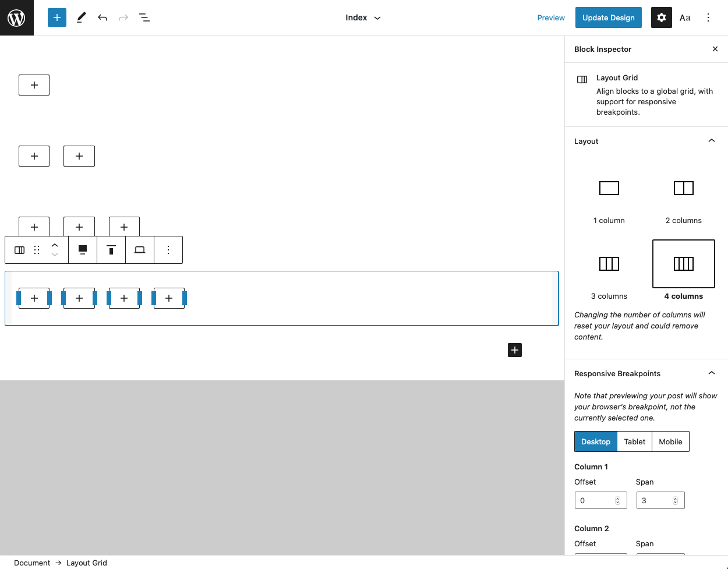Increase Column 1 Span with the stepper
Screen dimensions: 728x569
click(x=675, y=497)
